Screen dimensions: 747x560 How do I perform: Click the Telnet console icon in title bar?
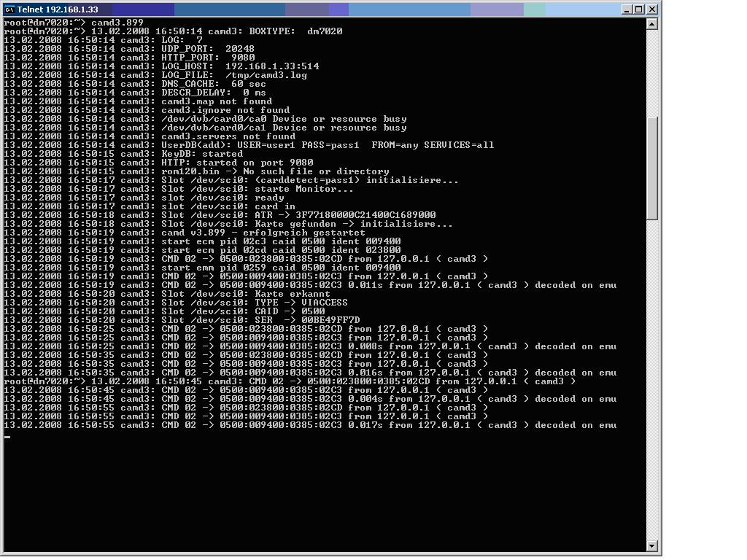[9, 9]
